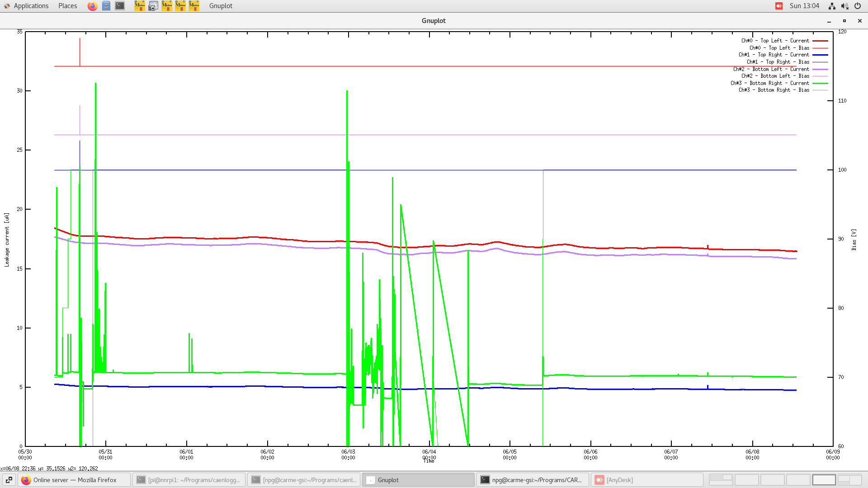Select the Gnuplot window from the taskbar
This screenshot has width=868, height=488.
[x=418, y=480]
